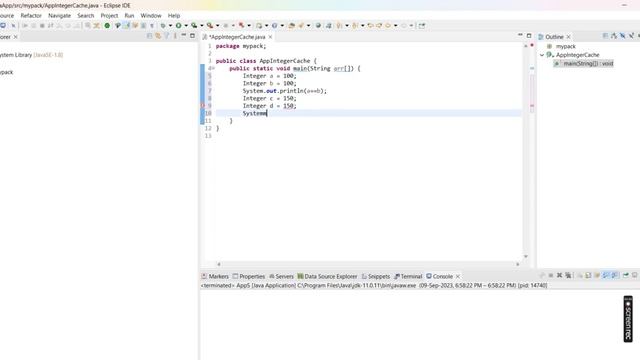Open the Run button dropdown arrow
This screenshot has height=360, width=640.
pos(186,25)
